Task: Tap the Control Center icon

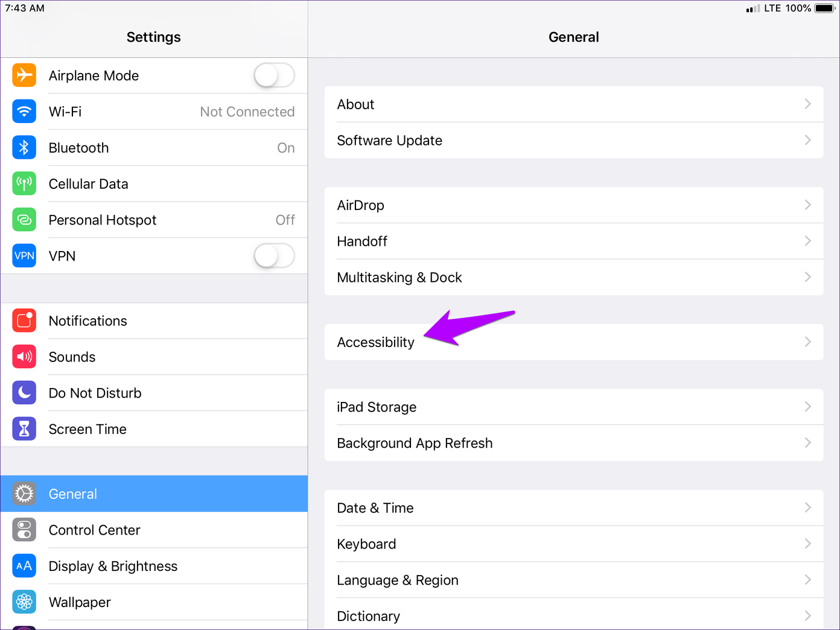Action: pyautogui.click(x=24, y=530)
